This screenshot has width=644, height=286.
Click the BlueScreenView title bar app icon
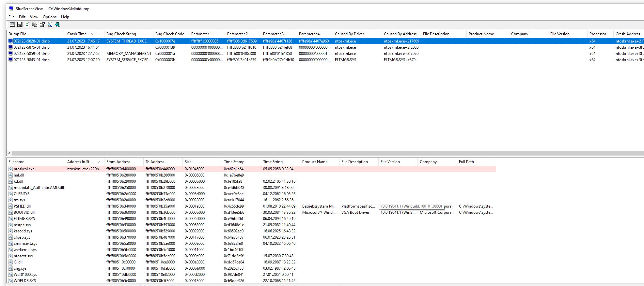coord(11,9)
